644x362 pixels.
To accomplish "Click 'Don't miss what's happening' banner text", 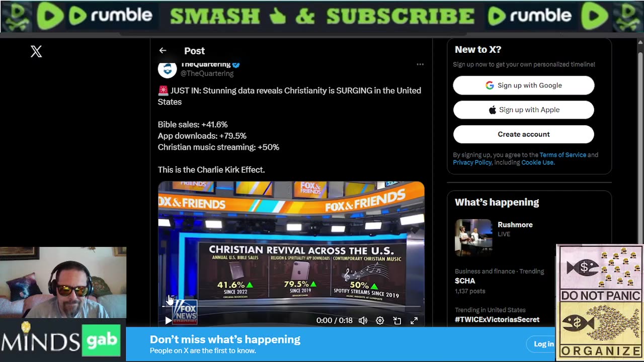I will [225, 339].
